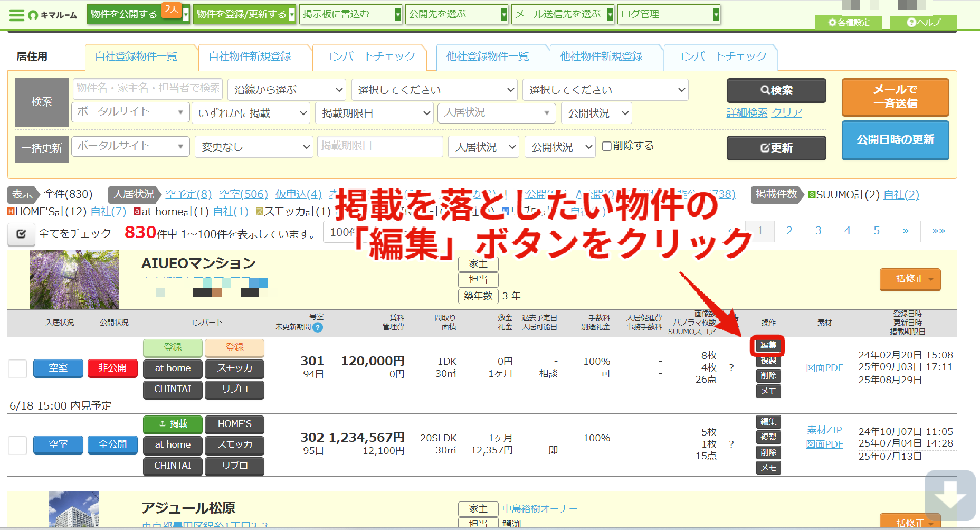Toggle the 空室 status for room 301
Image resolution: width=980 pixels, height=530 pixels.
[58, 368]
